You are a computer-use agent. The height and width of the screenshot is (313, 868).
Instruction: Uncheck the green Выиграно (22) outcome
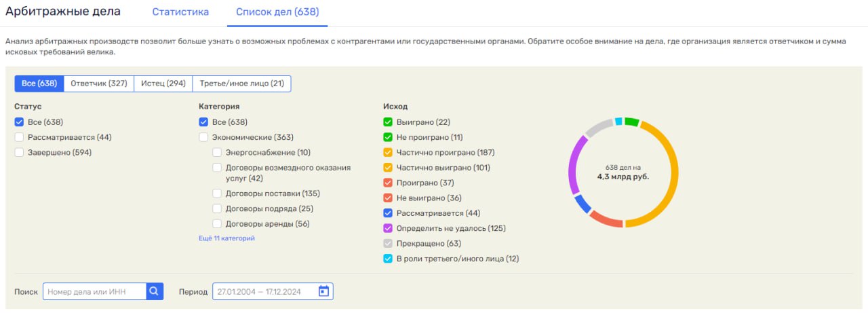[388, 122]
